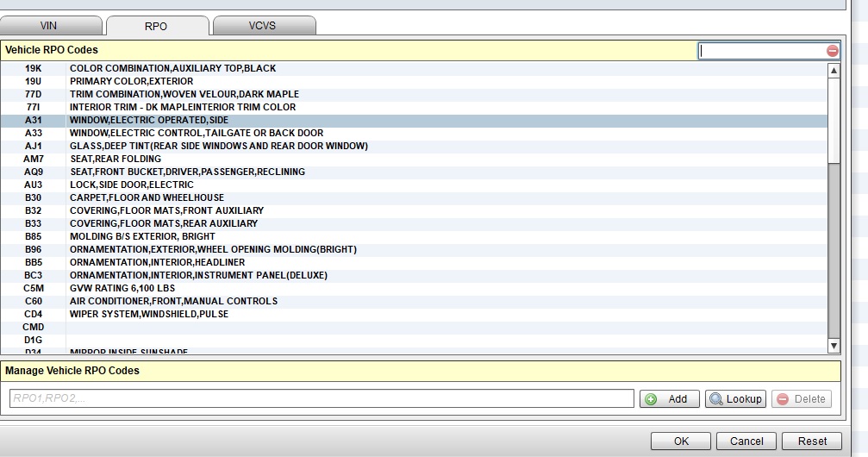Select row CD4 Wiper System Windshield Pulse
The image size is (868, 457).
pos(414,314)
